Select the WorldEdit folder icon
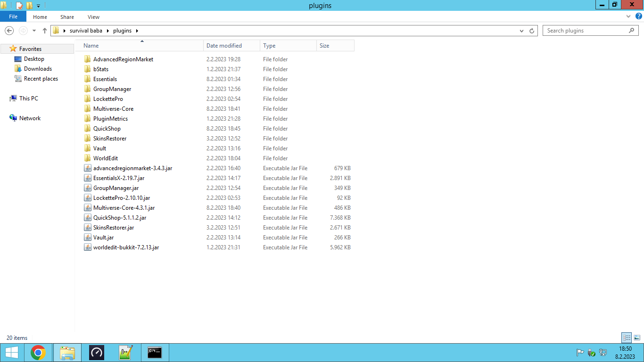 click(x=88, y=158)
